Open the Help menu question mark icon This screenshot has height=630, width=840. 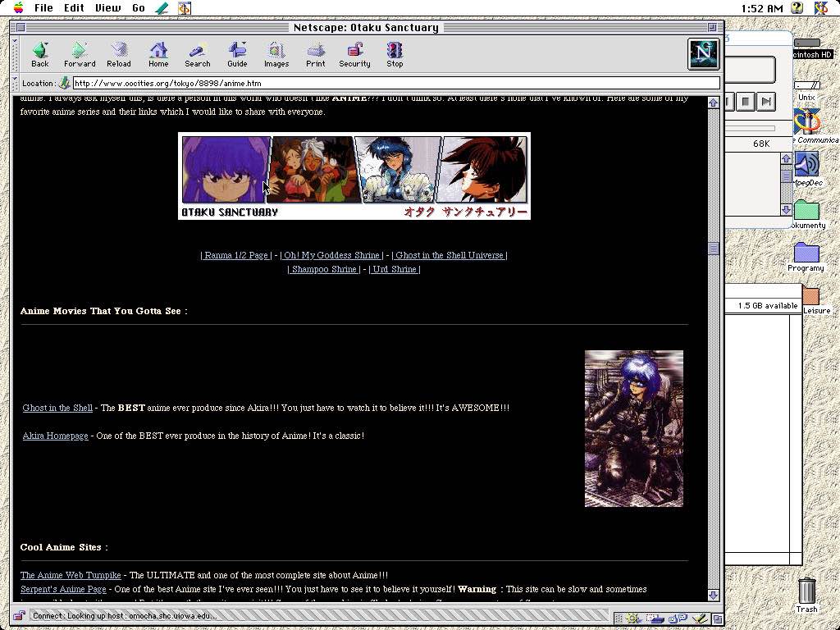[797, 7]
